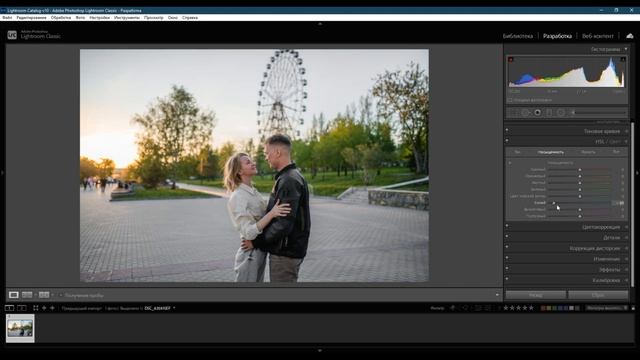This screenshot has width=640, height=360.
Task: Click the purple saturation slider handle
Action: (580, 209)
